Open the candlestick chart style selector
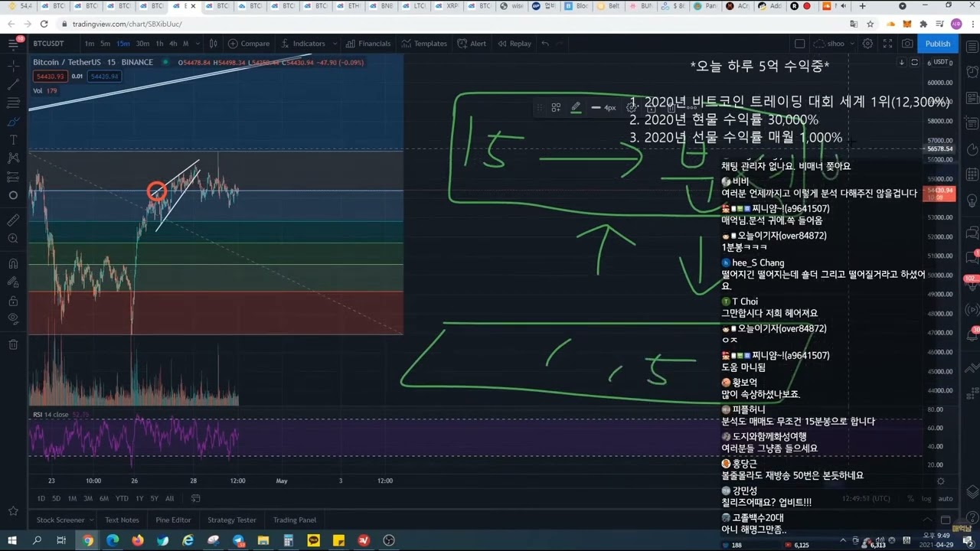Image resolution: width=980 pixels, height=551 pixels. point(213,44)
